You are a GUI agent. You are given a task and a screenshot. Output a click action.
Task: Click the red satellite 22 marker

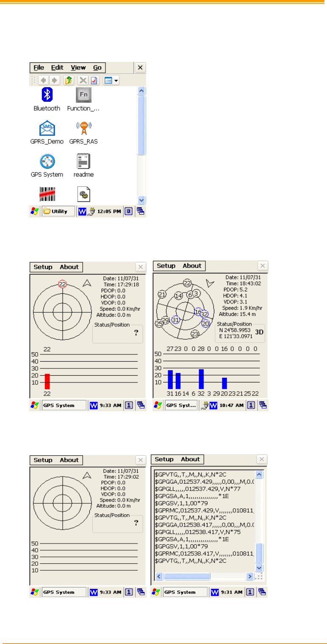(63, 284)
